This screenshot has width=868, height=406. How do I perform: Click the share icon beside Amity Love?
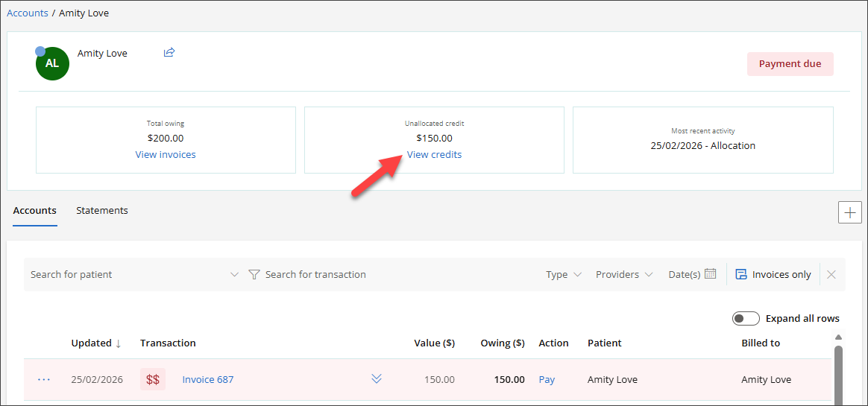coord(169,52)
